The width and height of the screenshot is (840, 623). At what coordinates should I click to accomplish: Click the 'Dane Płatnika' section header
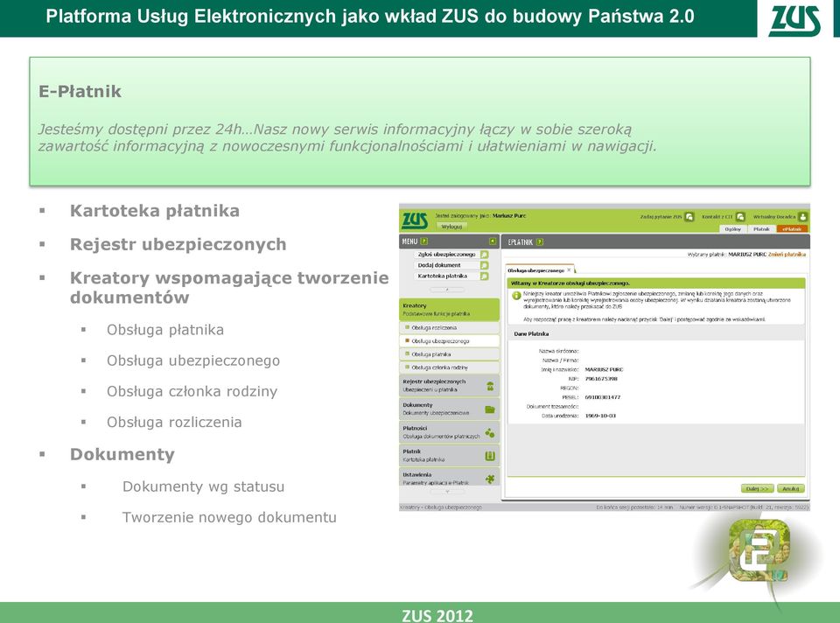pyautogui.click(x=531, y=333)
